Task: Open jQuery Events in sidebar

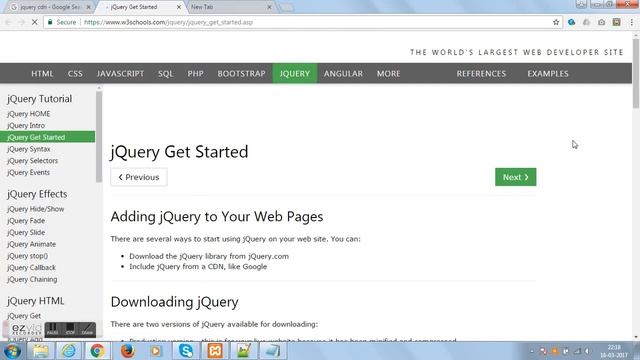Action: pyautogui.click(x=28, y=172)
